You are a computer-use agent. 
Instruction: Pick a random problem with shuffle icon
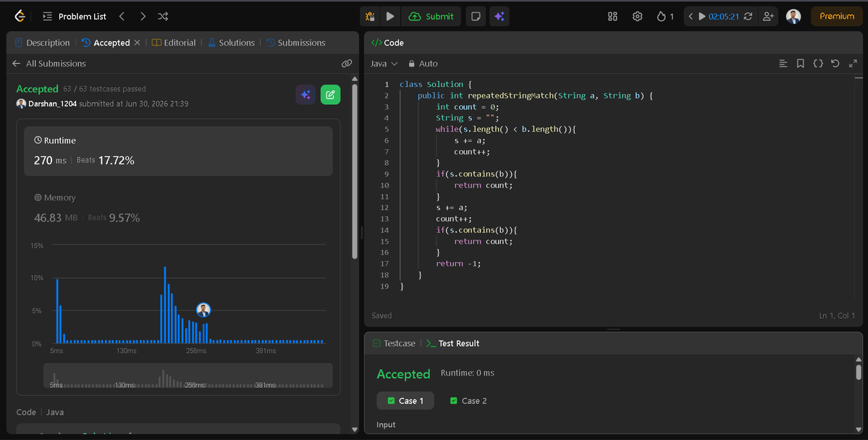(x=163, y=17)
